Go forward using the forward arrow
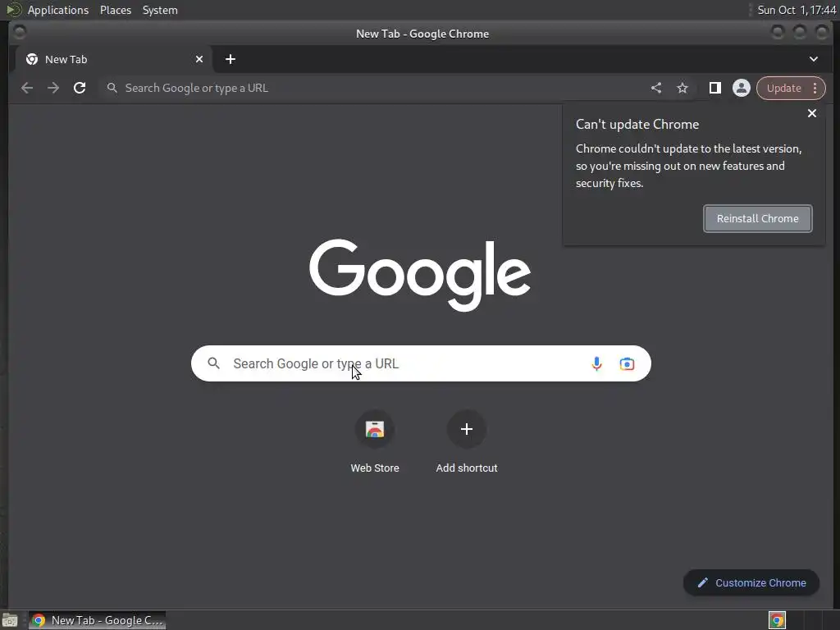 click(53, 88)
